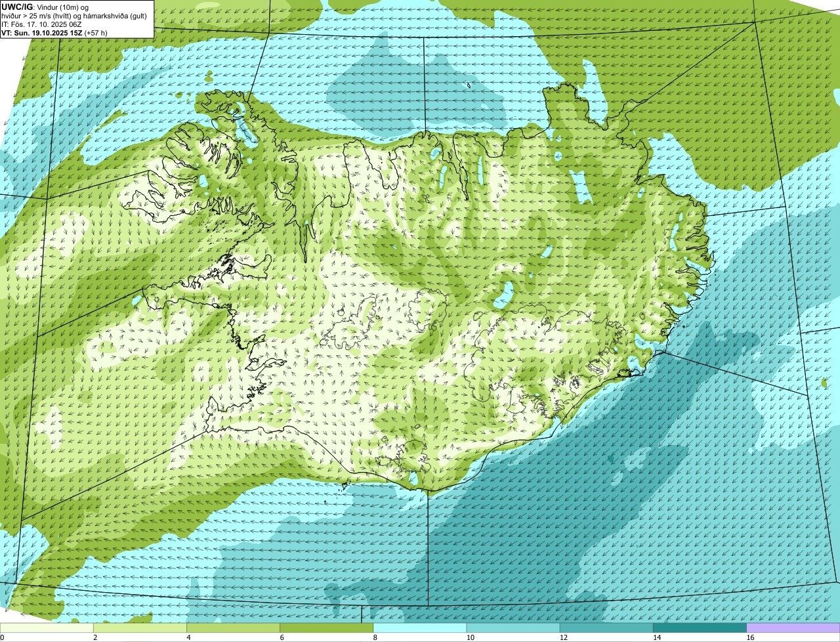Click the 12–14 m/s teal legend swatch
Image resolution: width=840 pixels, height=642 pixels.
(606, 628)
